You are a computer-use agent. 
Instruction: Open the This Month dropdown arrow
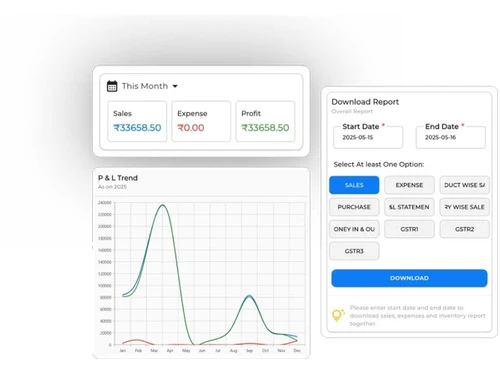click(x=175, y=86)
